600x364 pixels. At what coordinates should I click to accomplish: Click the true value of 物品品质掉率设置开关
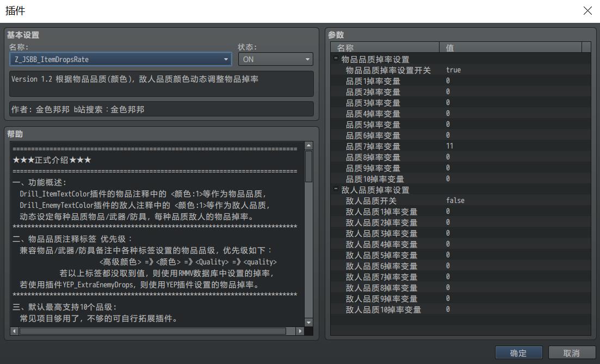click(x=454, y=70)
